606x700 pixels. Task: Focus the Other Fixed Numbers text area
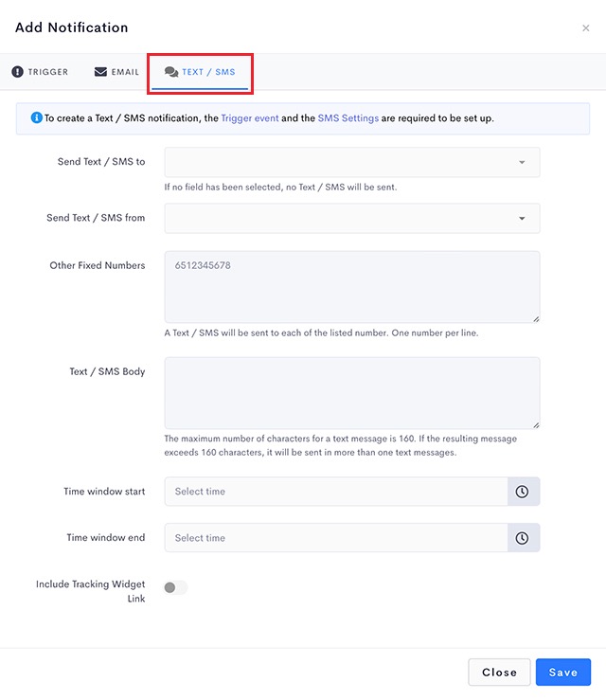[352, 287]
